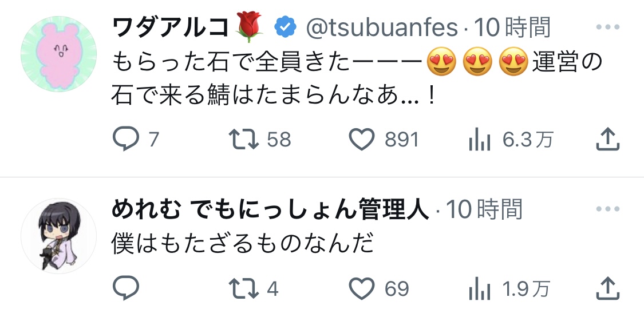Screen dimensions: 644x325
Task: View analytics showing 1.9万 views
Action: 479,289
